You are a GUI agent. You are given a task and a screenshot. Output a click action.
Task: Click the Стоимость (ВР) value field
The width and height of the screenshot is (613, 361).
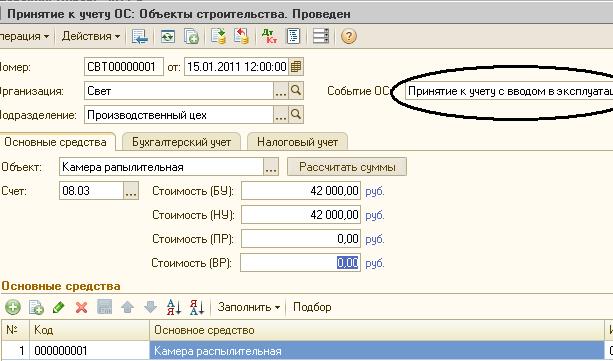tap(300, 263)
